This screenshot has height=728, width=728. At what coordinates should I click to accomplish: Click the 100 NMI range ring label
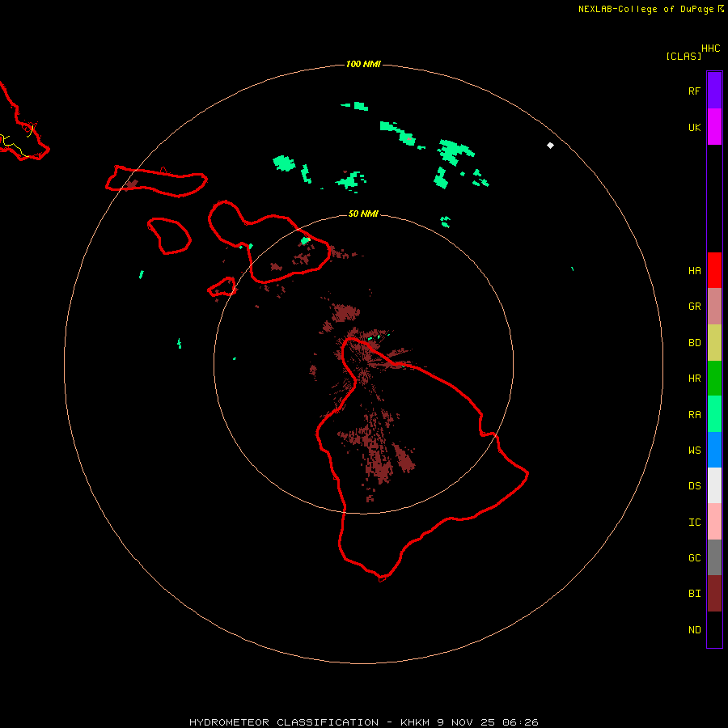pos(363,64)
